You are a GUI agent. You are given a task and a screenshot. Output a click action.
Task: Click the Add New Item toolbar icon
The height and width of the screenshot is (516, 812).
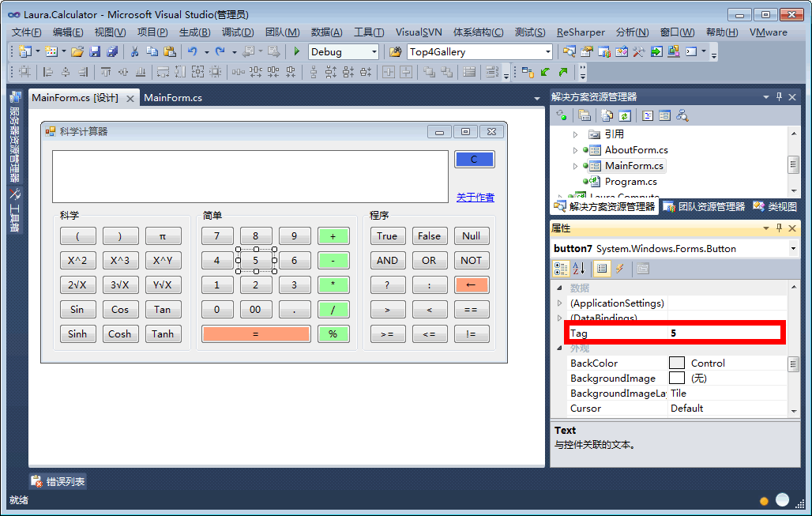pyautogui.click(x=51, y=52)
